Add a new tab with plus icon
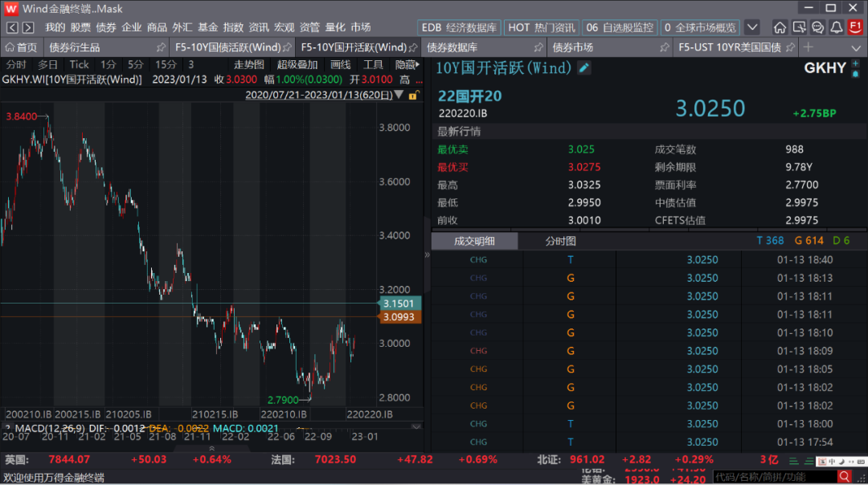 click(x=809, y=47)
